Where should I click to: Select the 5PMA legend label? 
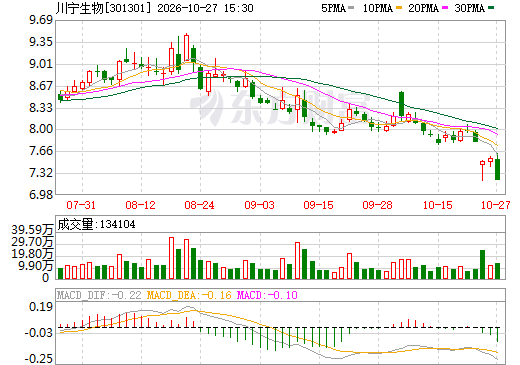tap(334, 8)
